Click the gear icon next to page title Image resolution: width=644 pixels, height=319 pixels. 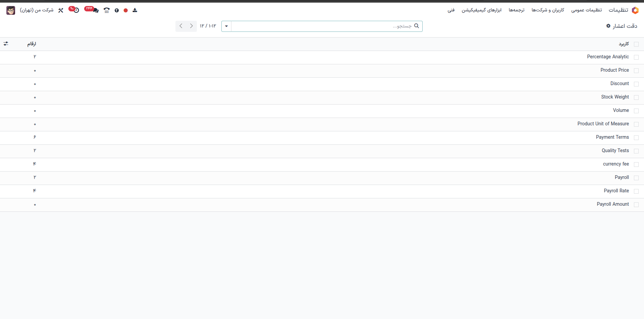(x=608, y=26)
